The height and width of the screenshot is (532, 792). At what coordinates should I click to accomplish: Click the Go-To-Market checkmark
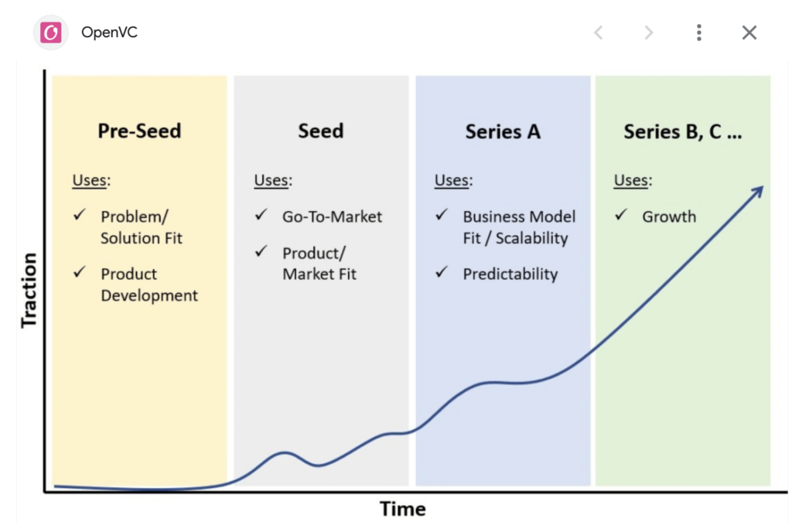(x=261, y=215)
